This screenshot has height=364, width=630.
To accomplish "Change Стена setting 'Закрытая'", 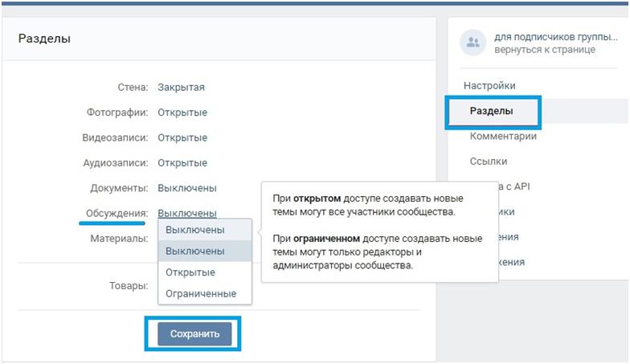I will point(182,87).
